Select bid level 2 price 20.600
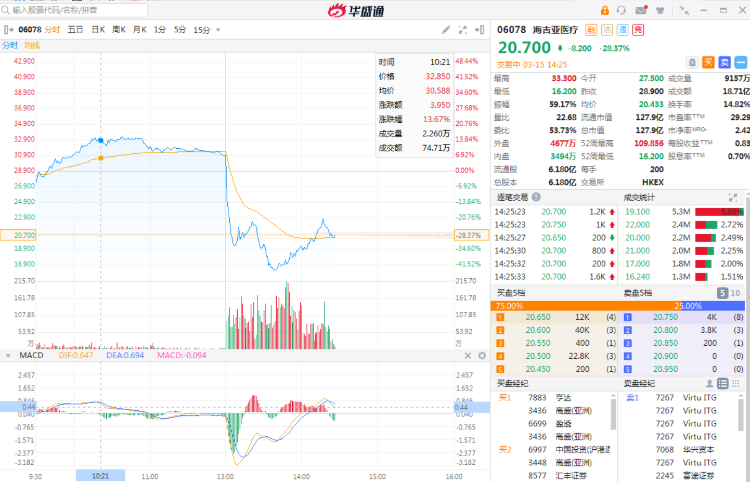Image resolution: width=750 pixels, height=482 pixels. pyautogui.click(x=538, y=330)
